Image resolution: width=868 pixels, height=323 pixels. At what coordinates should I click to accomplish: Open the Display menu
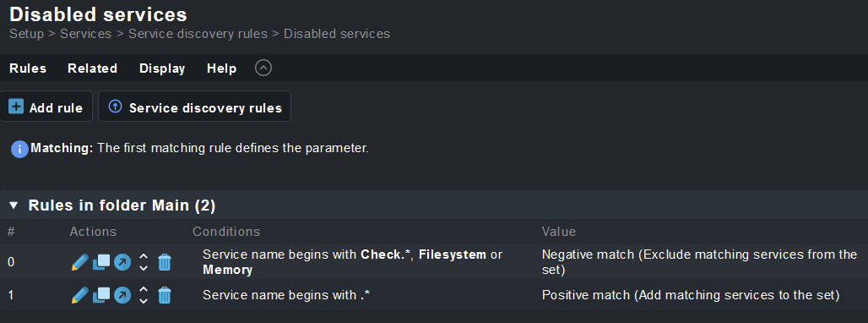click(162, 68)
